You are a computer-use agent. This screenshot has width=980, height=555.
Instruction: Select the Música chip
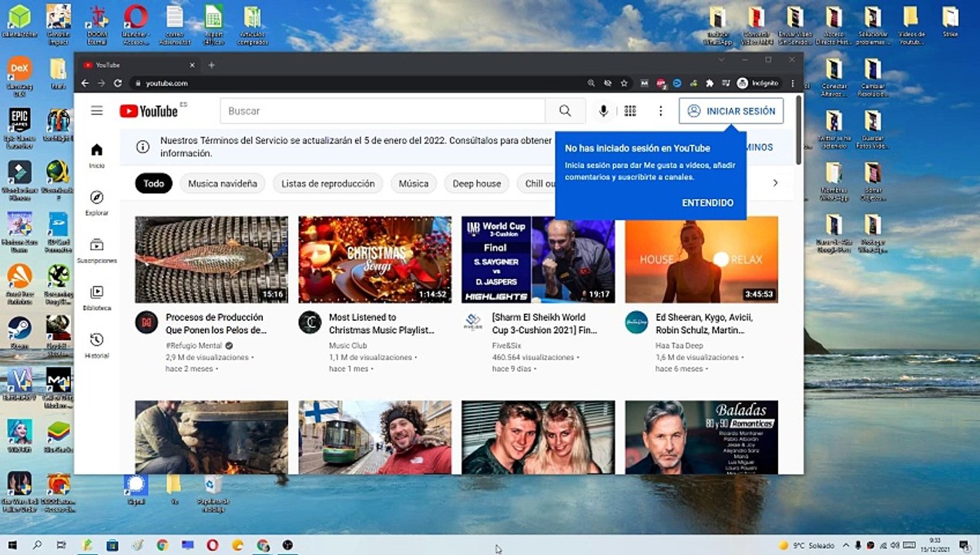(x=414, y=183)
